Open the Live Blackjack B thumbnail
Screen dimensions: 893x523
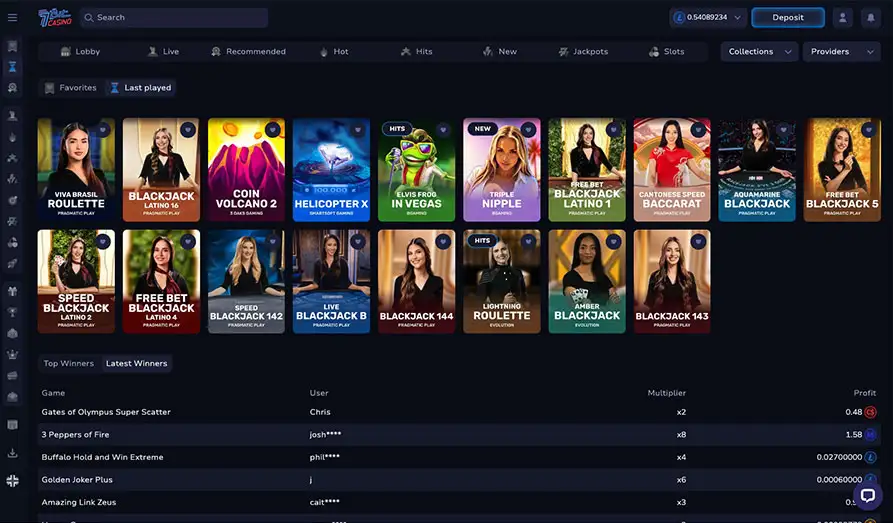[x=331, y=281]
